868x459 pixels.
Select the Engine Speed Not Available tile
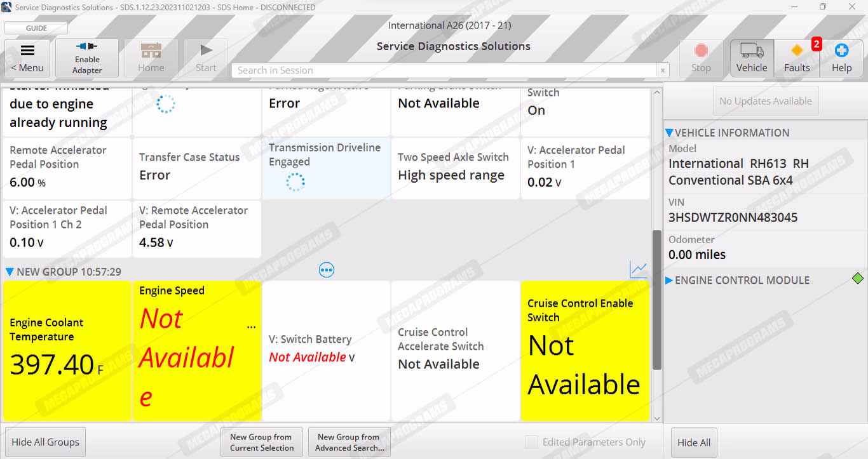tap(197, 351)
